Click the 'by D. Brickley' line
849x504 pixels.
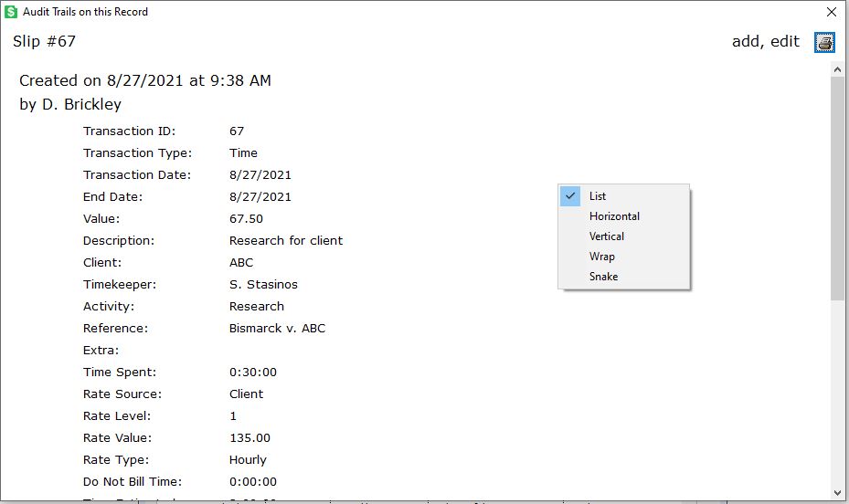(70, 104)
